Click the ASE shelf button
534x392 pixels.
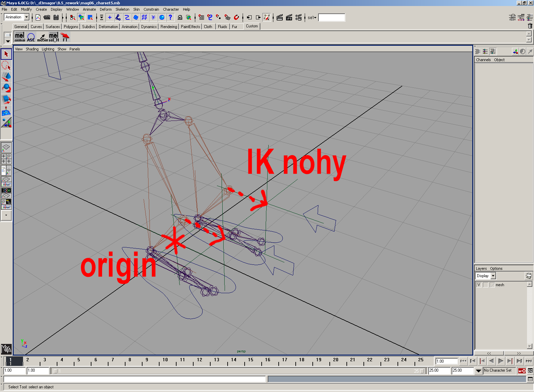click(x=31, y=37)
